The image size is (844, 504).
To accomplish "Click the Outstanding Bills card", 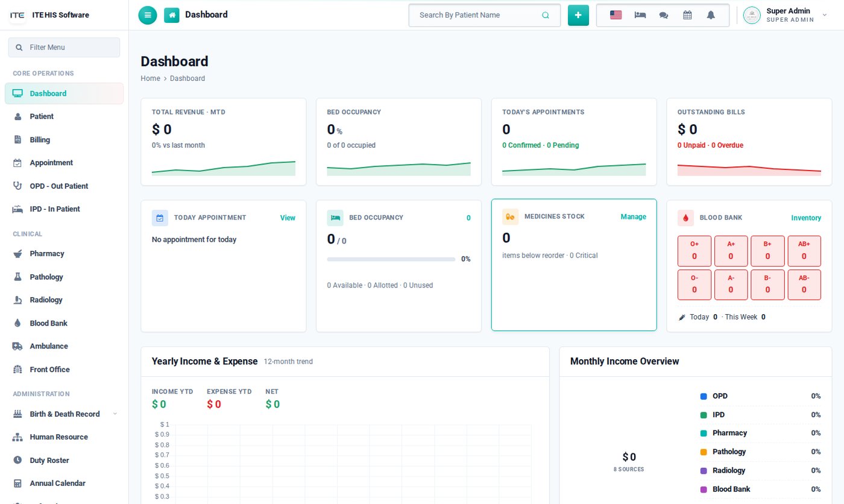I will (749, 142).
